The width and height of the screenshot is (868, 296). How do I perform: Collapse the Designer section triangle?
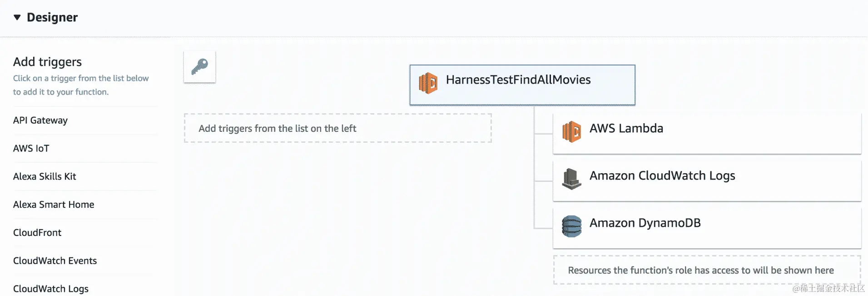tap(17, 17)
